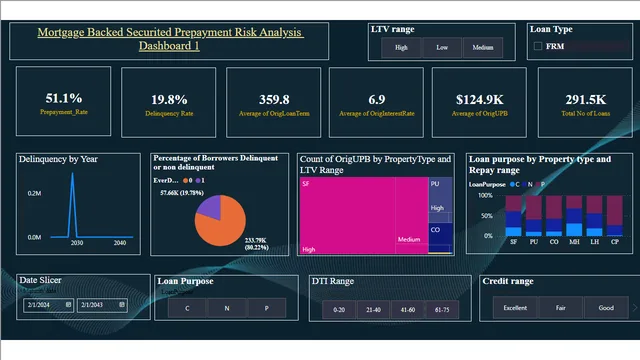Click the N dot in LoanPurpose legend
This screenshot has width=640, height=360.
(x=524, y=184)
